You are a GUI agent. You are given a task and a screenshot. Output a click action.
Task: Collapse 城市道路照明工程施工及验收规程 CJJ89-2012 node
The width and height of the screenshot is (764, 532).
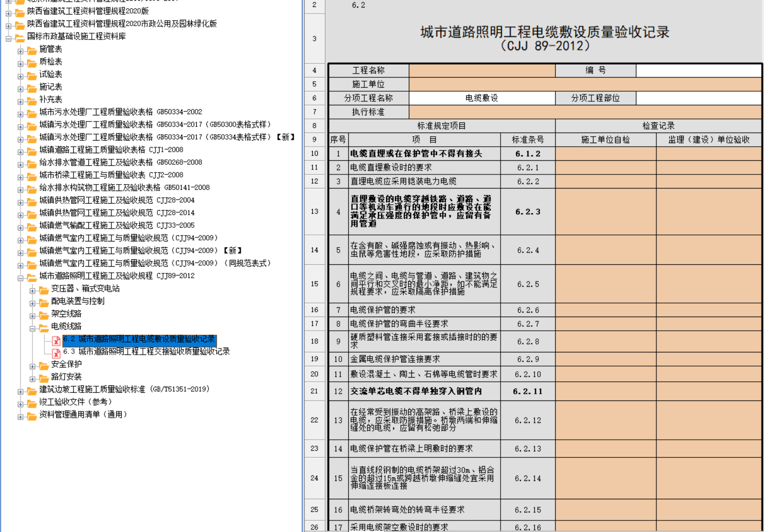pos(21,278)
